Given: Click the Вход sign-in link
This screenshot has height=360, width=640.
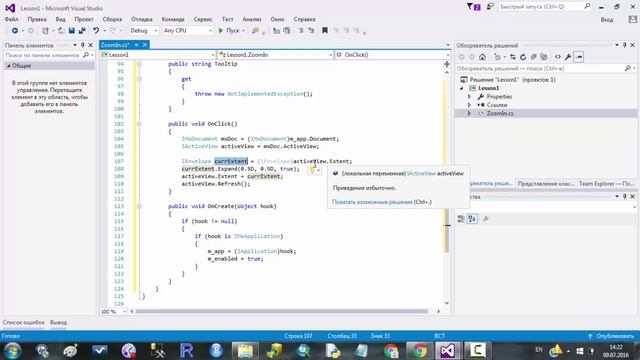Looking at the screenshot, I should [607, 20].
